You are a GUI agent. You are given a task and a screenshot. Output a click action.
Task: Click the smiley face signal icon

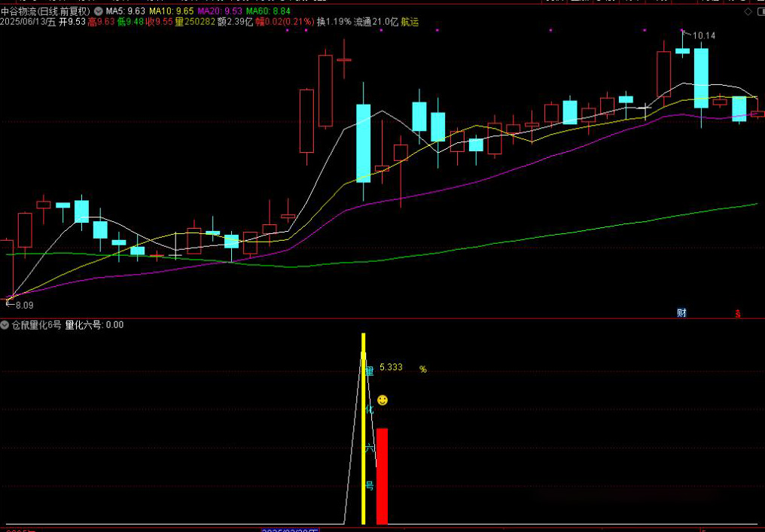[382, 400]
